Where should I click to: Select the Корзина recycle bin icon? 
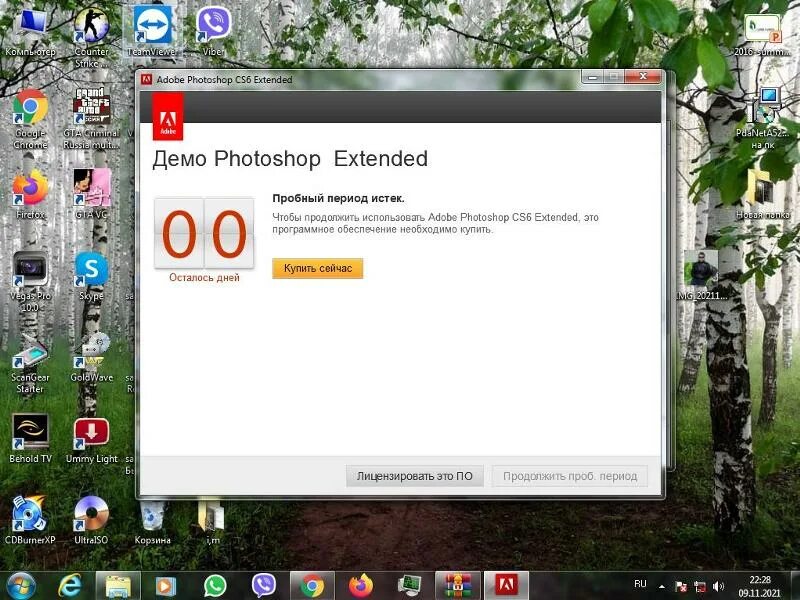tap(152, 522)
